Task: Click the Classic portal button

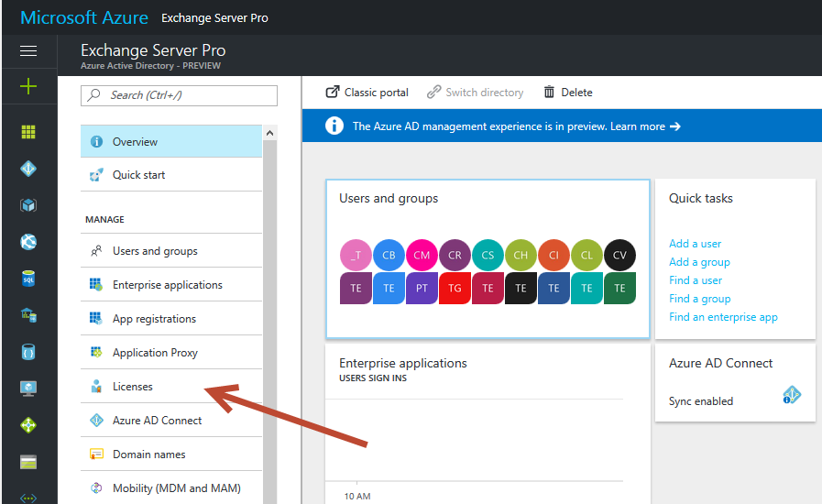Action: pos(367,93)
